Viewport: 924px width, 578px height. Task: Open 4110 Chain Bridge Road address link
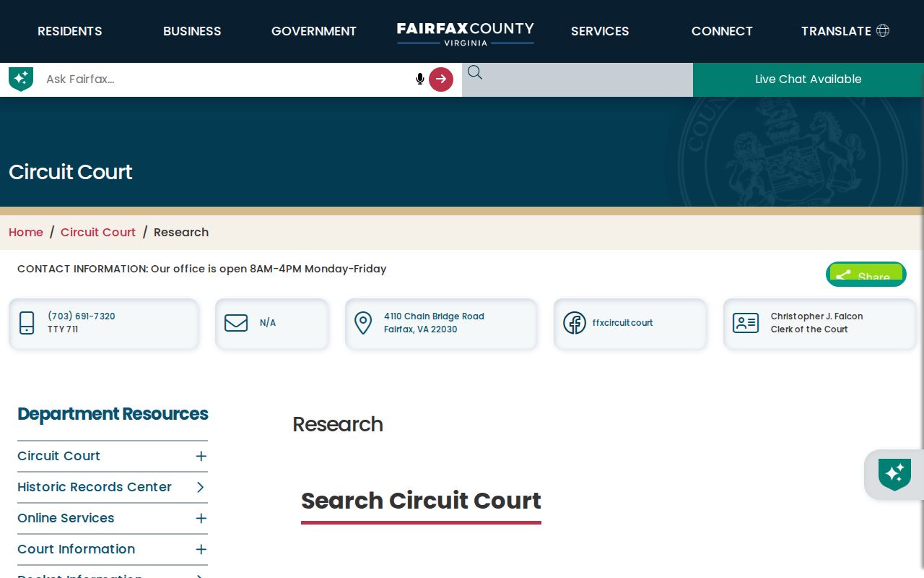[x=434, y=323]
